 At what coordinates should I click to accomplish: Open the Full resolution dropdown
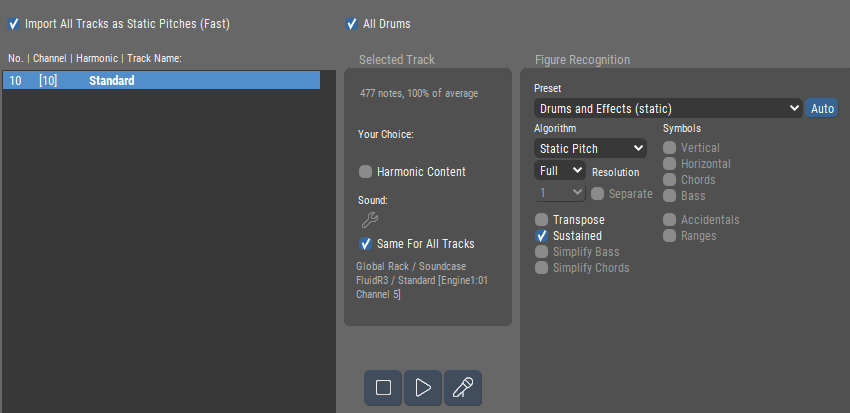click(x=559, y=171)
